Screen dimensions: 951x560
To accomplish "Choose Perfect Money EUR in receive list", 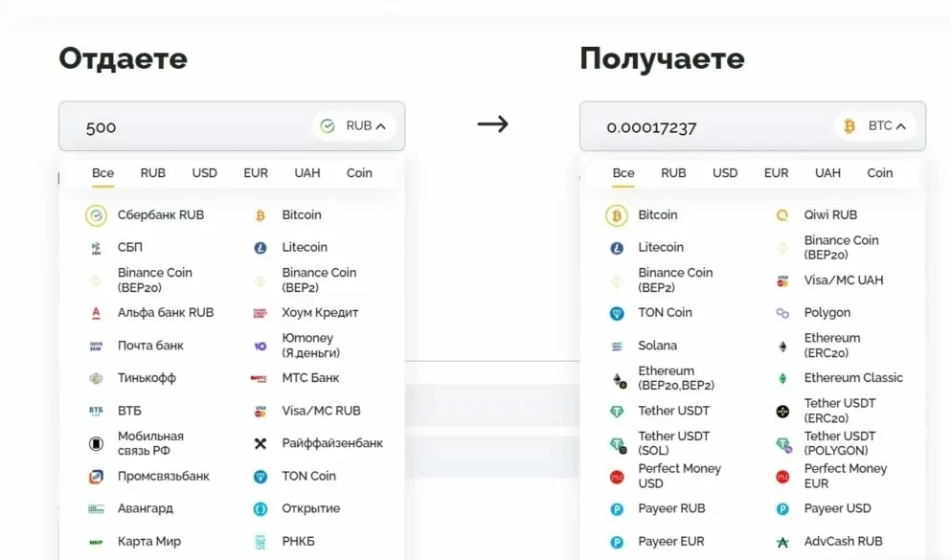I will (x=845, y=477).
